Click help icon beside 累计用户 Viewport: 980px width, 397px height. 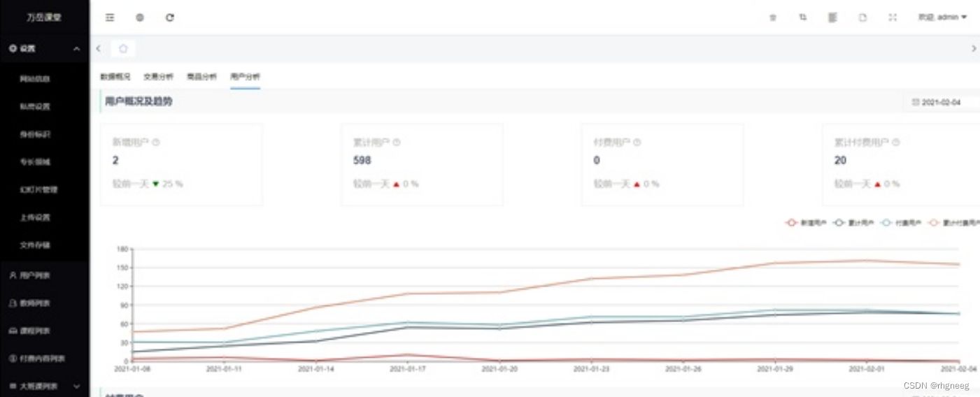397,142
